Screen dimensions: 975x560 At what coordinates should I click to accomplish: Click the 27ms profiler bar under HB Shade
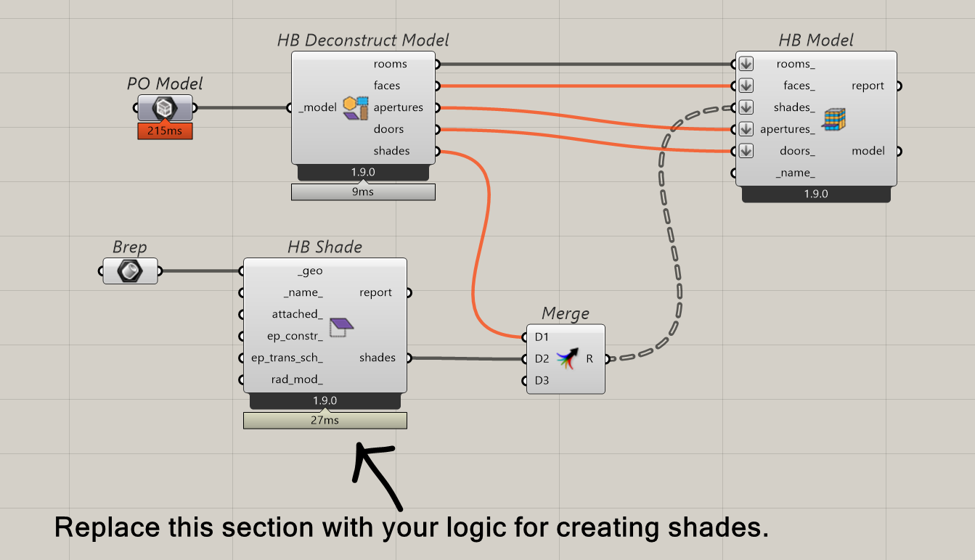click(x=325, y=420)
